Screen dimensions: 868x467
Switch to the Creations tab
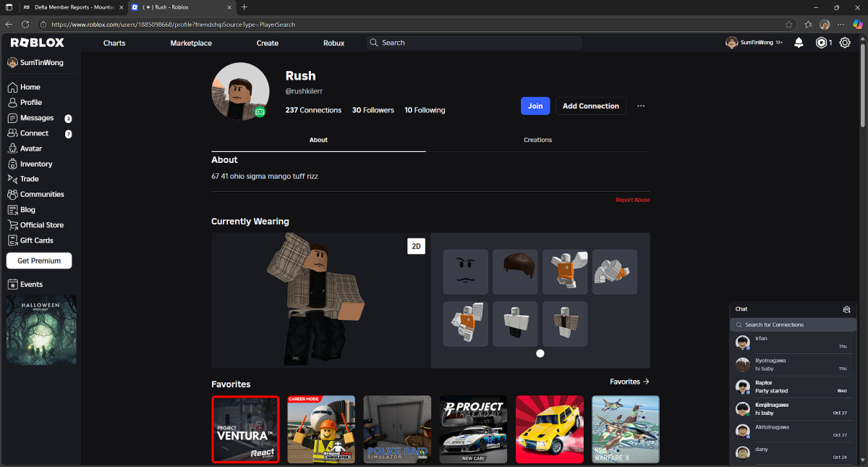[x=537, y=140]
